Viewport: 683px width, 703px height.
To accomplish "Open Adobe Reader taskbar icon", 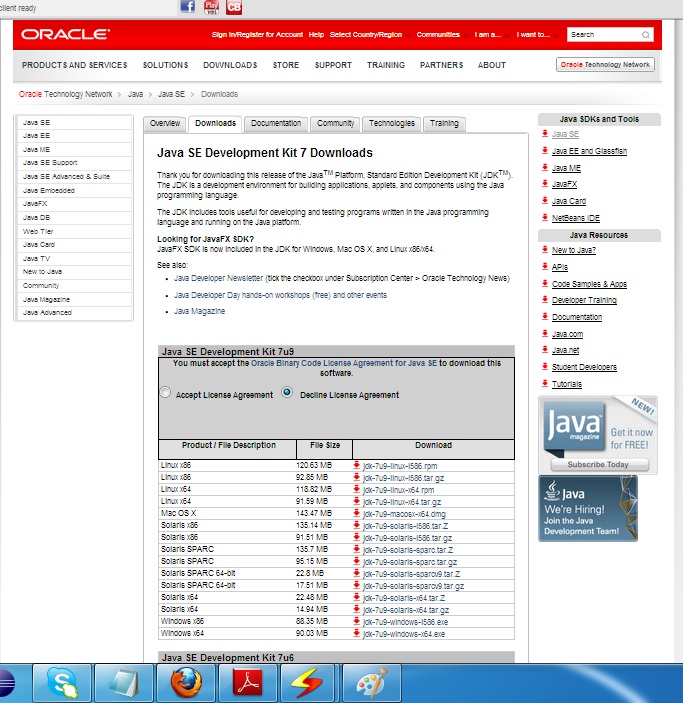I will pyautogui.click(x=248, y=682).
